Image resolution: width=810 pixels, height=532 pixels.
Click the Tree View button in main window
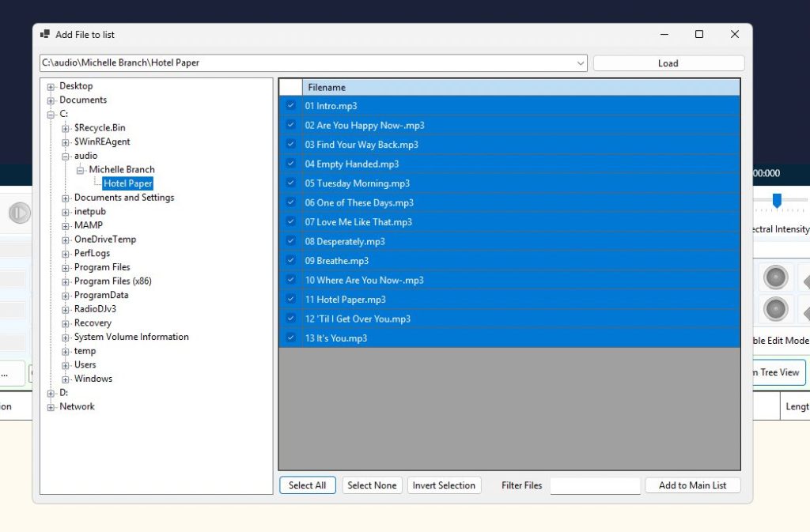tap(778, 372)
